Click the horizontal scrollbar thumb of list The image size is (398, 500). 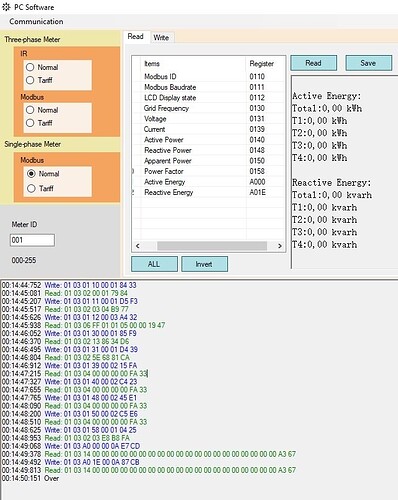[212, 246]
